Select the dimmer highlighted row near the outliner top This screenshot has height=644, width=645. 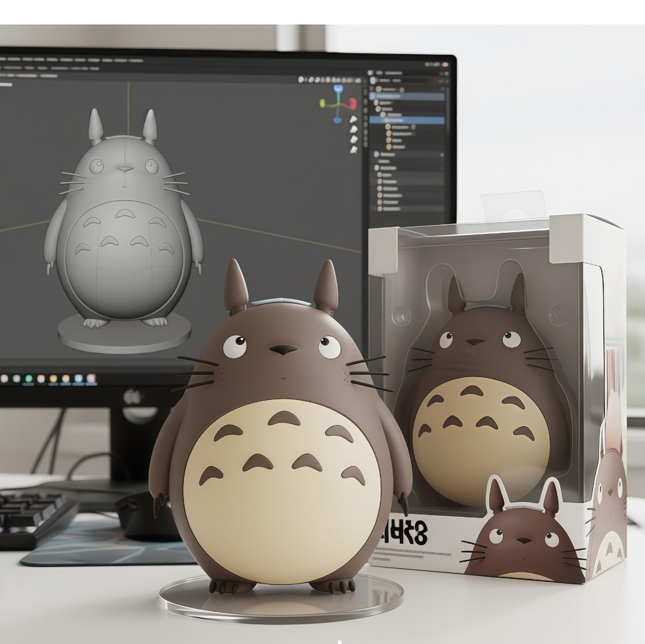click(407, 96)
